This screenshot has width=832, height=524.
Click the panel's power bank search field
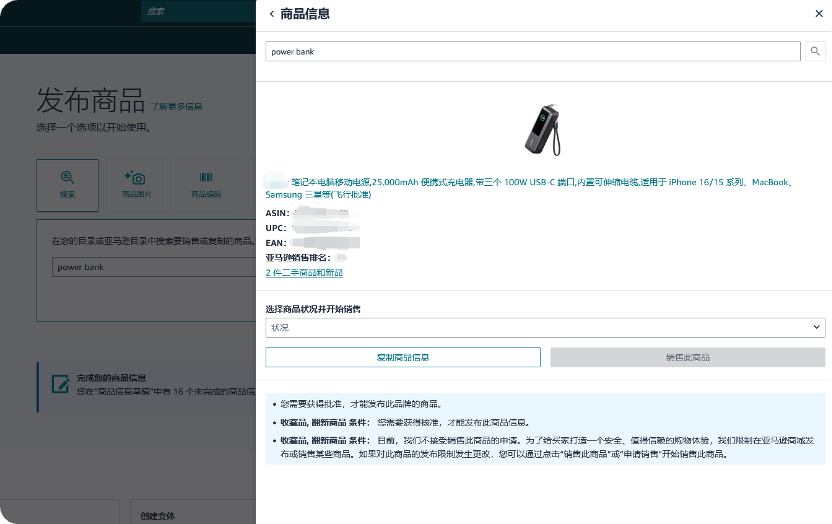coord(532,51)
